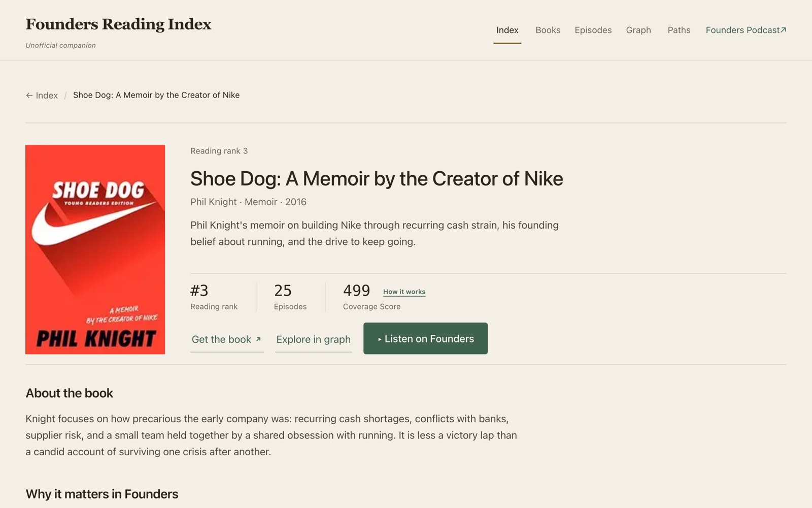Click the external arrow icon on Get the book
Image resolution: width=812 pixels, height=508 pixels.
click(x=258, y=339)
